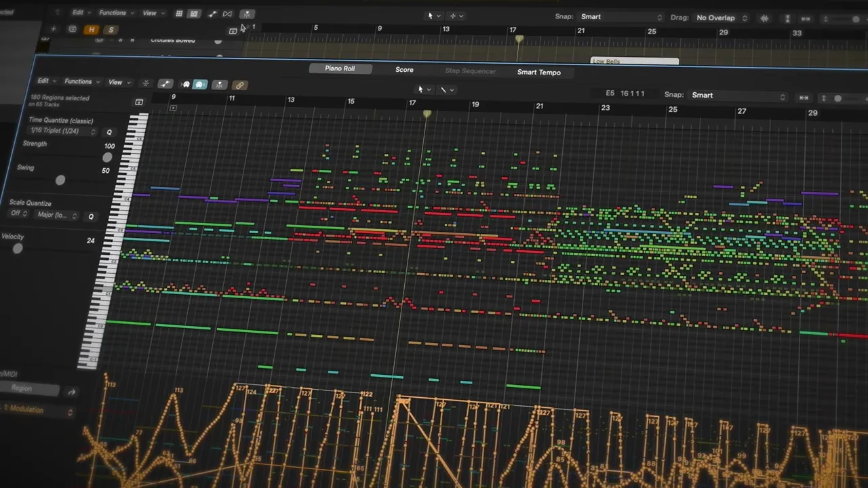
Task: Click the vertical zoom icon beside the Piano Roll slider
Action: tap(824, 98)
